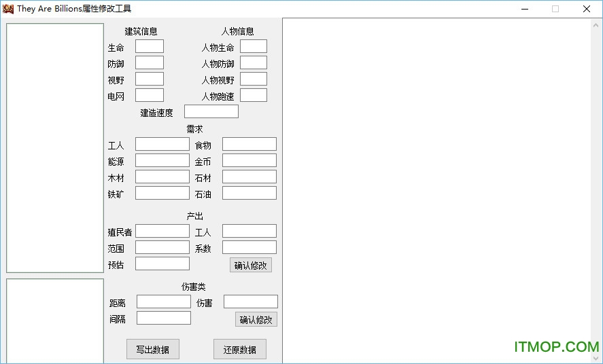
Task: Focus the 系数 input field
Action: (x=249, y=247)
